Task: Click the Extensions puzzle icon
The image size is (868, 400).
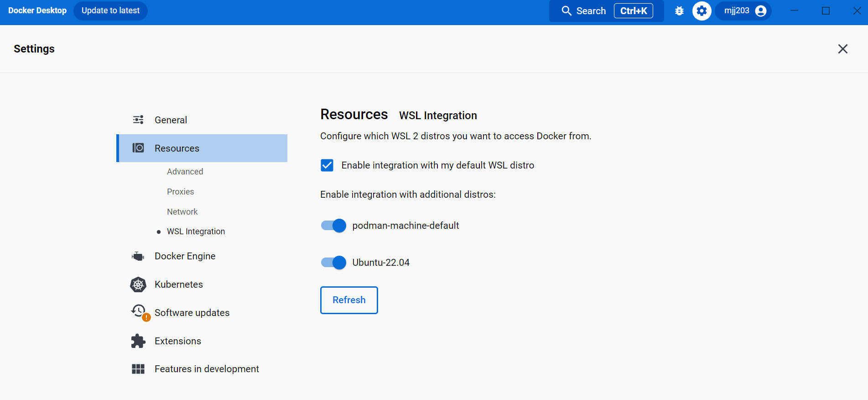Action: click(138, 341)
